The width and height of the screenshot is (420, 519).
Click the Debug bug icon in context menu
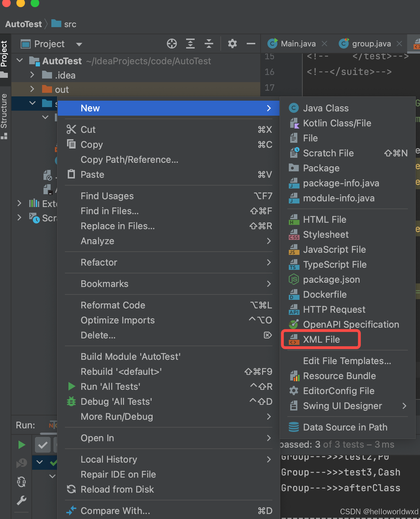coord(71,402)
